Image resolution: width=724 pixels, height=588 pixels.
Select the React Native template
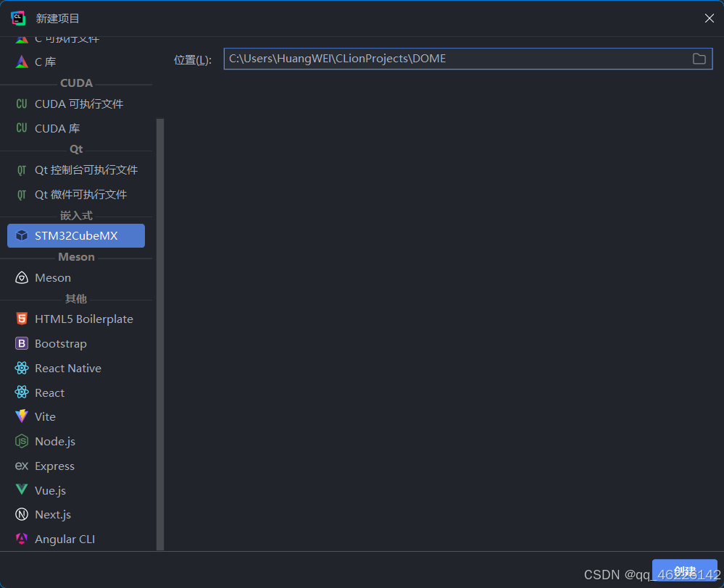[x=76, y=368]
